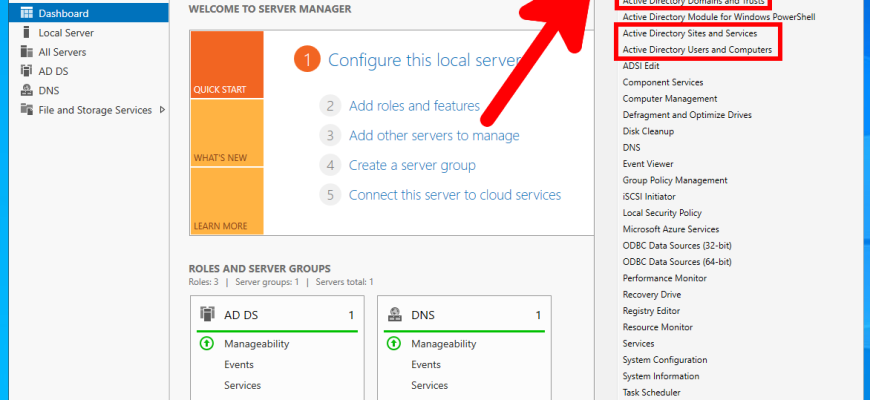
Task: Open Event Viewer from the Tools list
Action: [647, 164]
